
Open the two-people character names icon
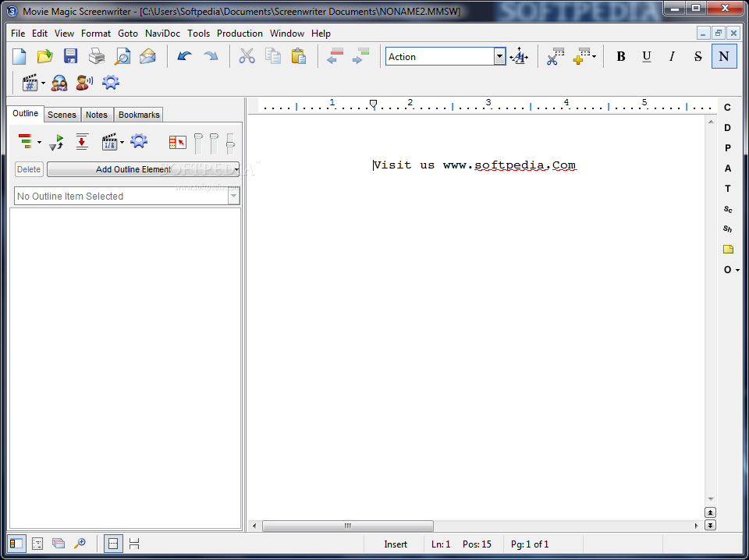click(x=59, y=83)
